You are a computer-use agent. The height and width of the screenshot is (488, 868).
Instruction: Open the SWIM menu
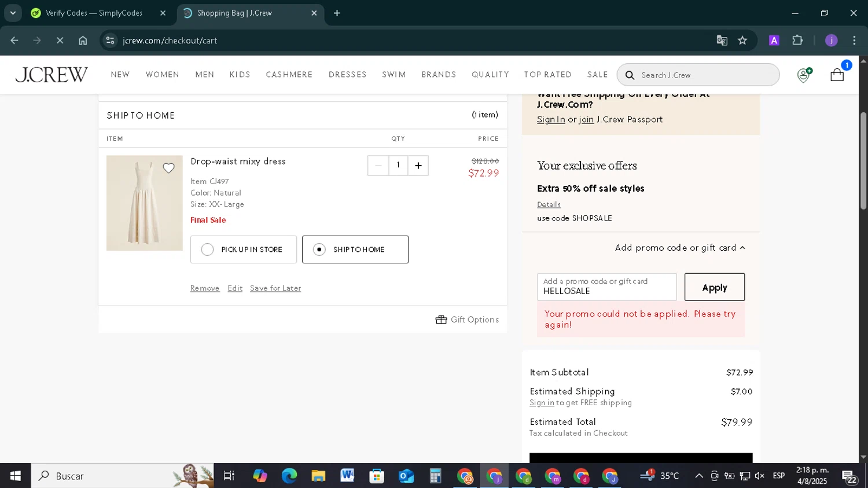(394, 75)
